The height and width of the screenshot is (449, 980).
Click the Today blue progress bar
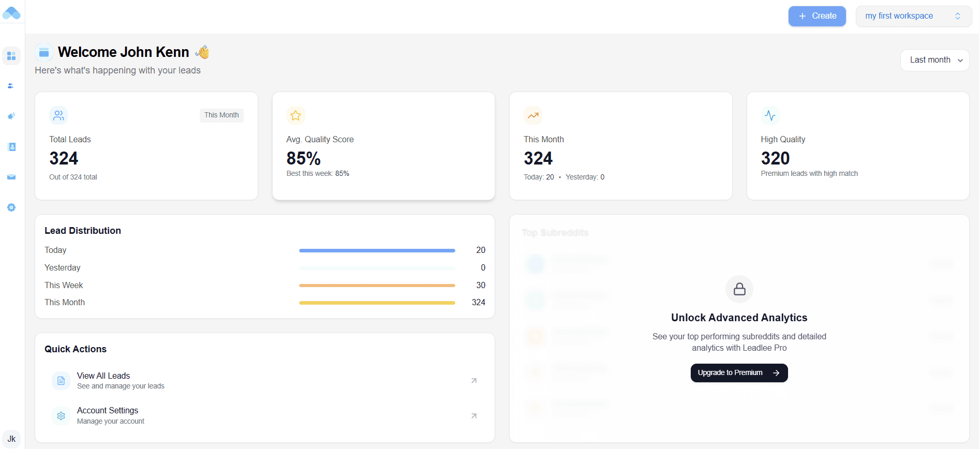click(x=377, y=250)
